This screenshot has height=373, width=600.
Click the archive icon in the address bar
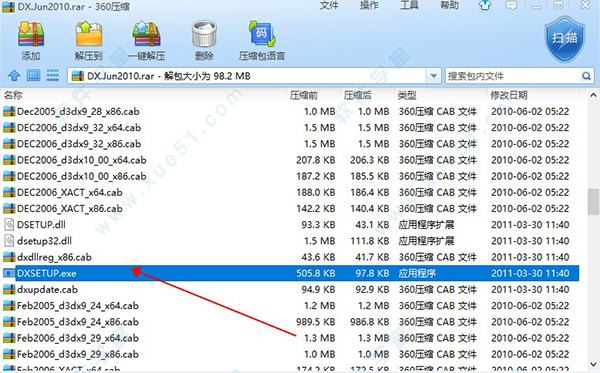tap(78, 76)
